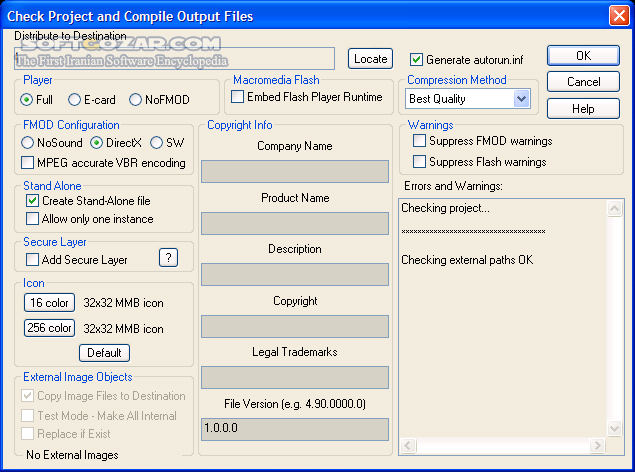The width and height of the screenshot is (635, 472).
Task: Click the errors list scroll left arrow
Action: (408, 446)
